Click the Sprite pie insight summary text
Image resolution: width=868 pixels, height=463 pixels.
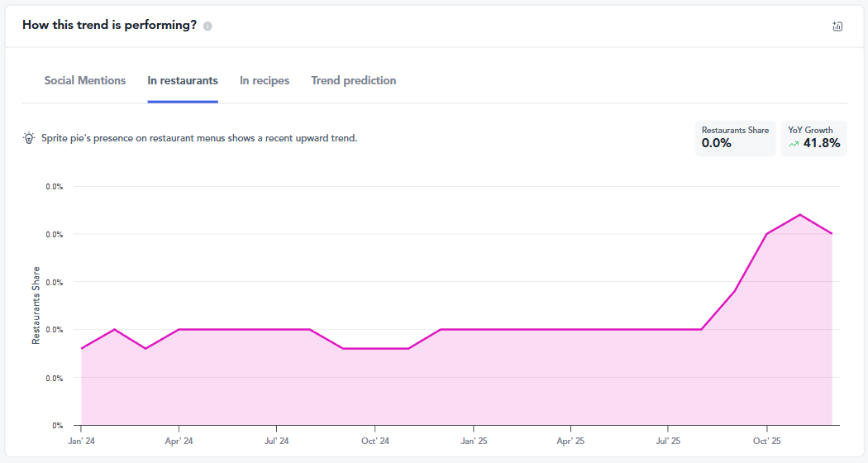click(199, 138)
